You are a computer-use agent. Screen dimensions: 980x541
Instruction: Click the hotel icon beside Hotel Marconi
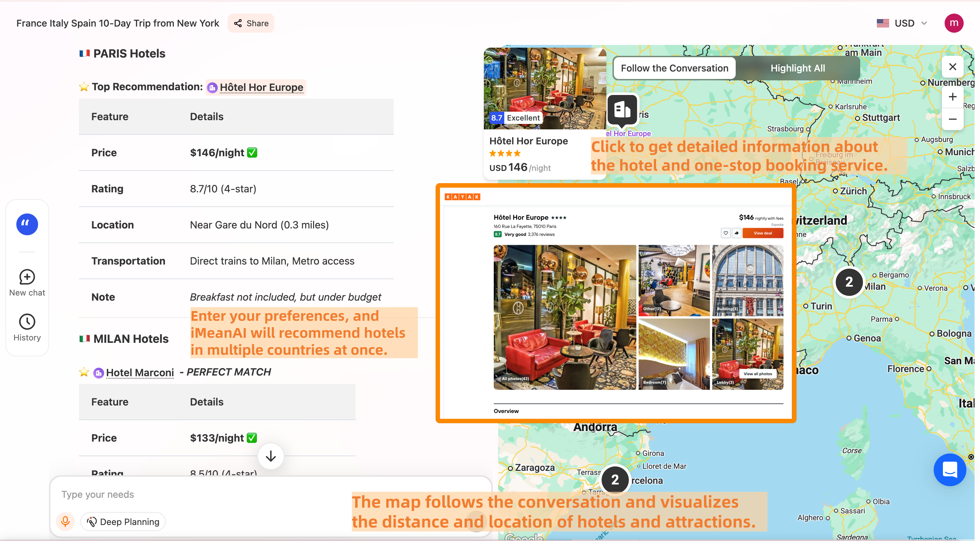pyautogui.click(x=99, y=373)
